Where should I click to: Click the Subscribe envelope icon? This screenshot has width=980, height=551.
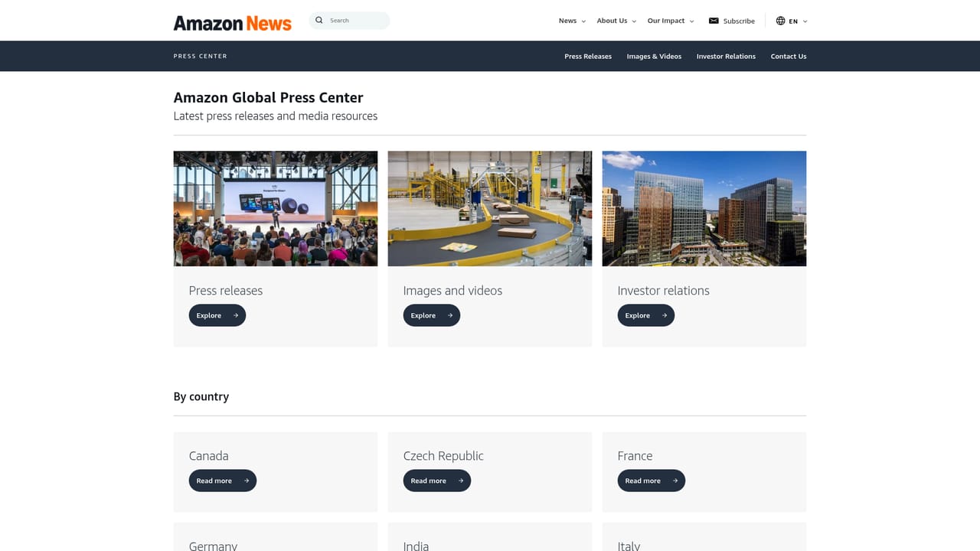coord(714,21)
